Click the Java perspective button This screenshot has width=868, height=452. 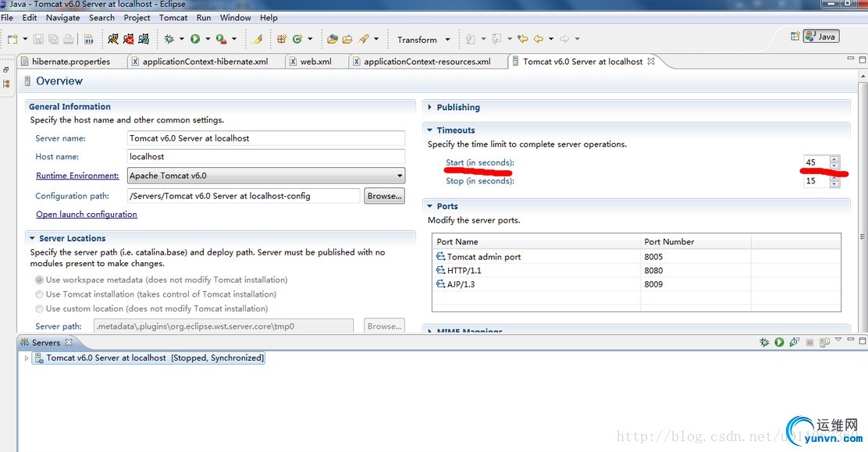pyautogui.click(x=821, y=37)
